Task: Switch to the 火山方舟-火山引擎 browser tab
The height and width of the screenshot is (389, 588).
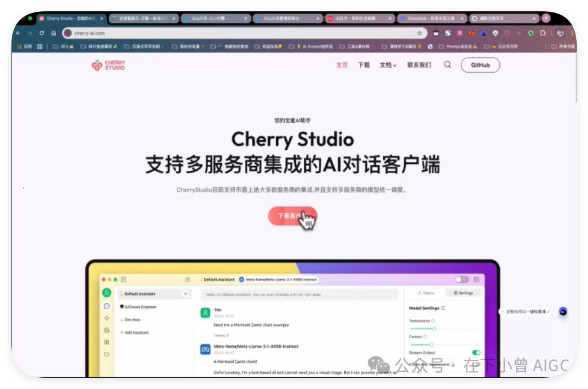Action: tap(215, 18)
